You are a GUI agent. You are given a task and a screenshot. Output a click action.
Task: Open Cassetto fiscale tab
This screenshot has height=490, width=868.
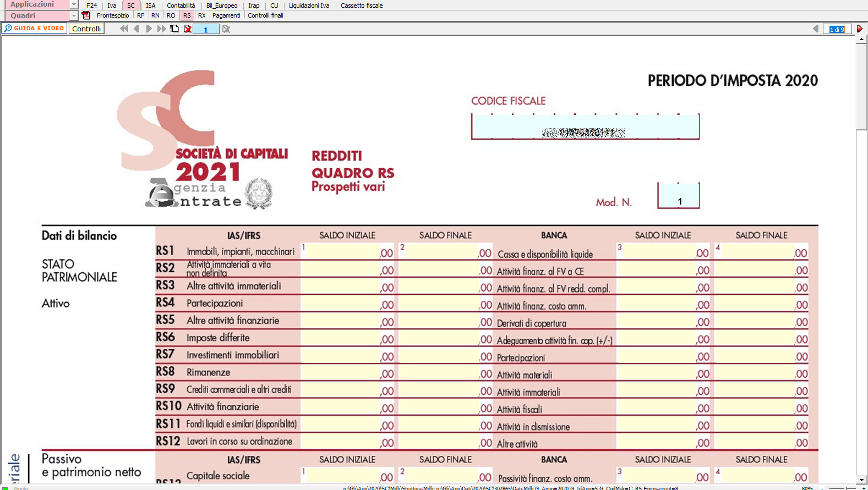click(362, 5)
